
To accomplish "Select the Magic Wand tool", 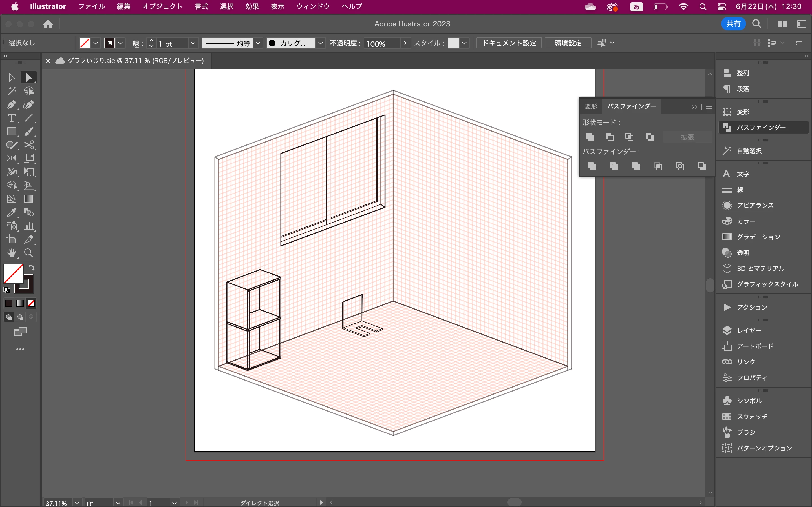I will point(11,91).
